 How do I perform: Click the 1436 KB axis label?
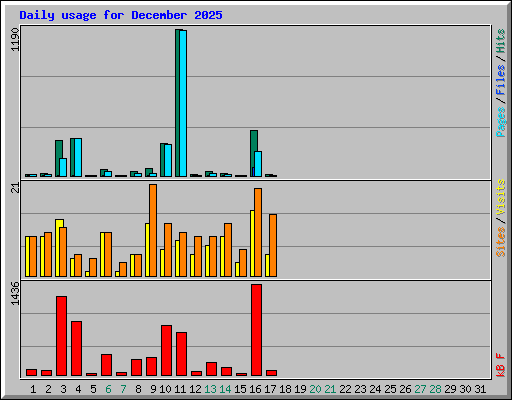click(15, 293)
